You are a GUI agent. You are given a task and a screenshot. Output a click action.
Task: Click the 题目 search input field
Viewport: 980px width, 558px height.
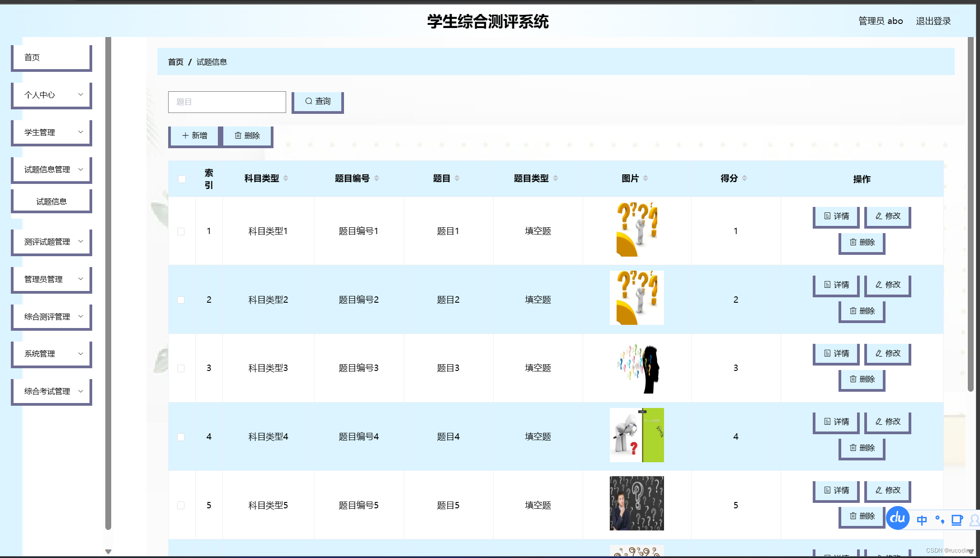[x=227, y=102]
